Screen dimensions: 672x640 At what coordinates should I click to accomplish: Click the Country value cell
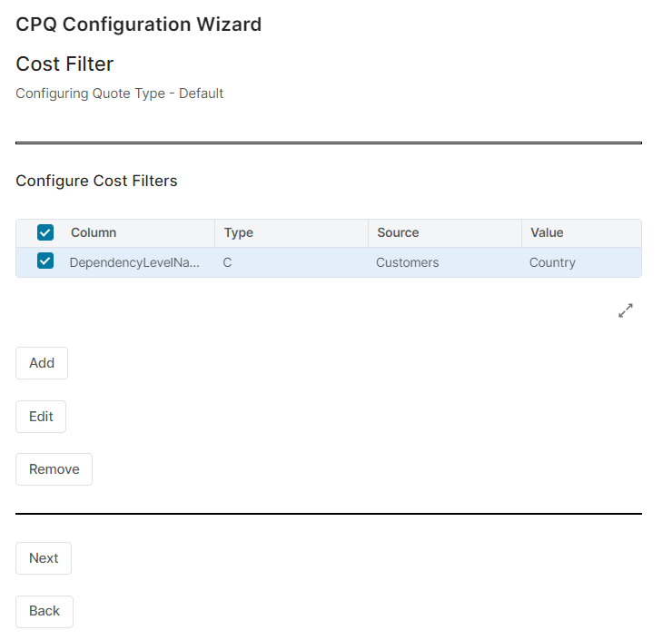pos(552,262)
